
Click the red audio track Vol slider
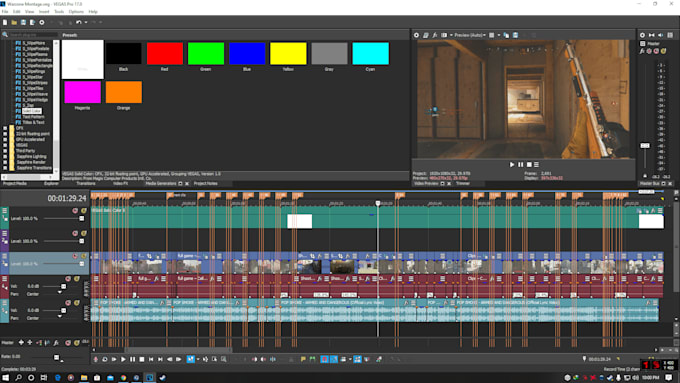pos(63,286)
